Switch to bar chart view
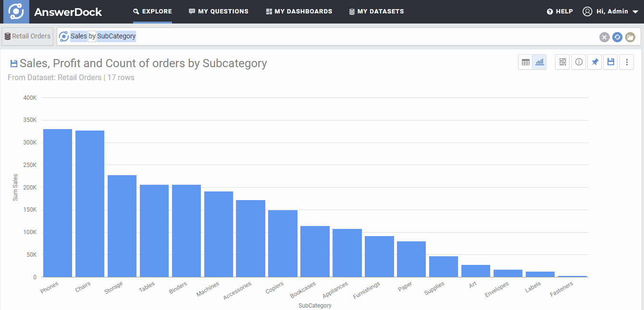644x310 pixels. [x=539, y=62]
